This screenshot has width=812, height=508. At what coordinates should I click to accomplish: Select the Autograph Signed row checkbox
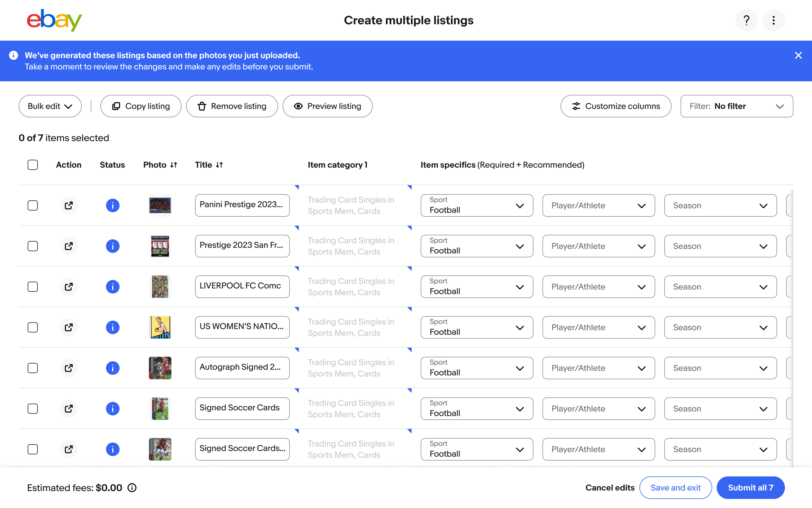[32, 368]
